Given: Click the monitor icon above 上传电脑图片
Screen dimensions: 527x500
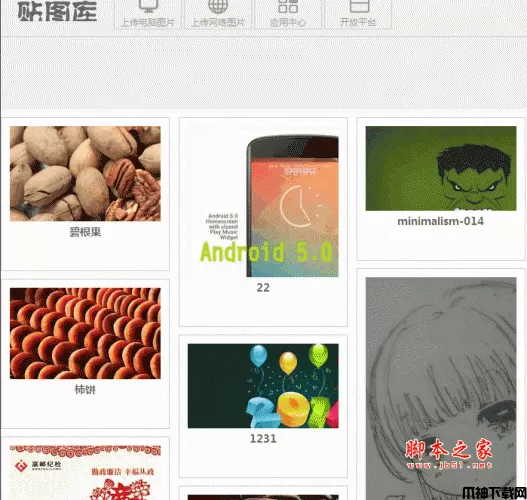Looking at the screenshot, I should [148, 6].
